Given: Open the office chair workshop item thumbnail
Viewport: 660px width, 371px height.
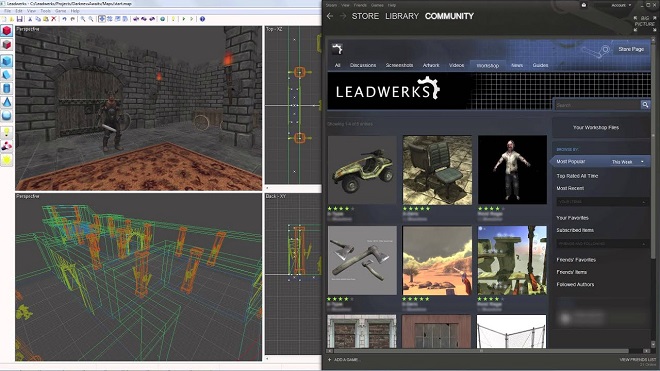Looking at the screenshot, I should click(437, 170).
